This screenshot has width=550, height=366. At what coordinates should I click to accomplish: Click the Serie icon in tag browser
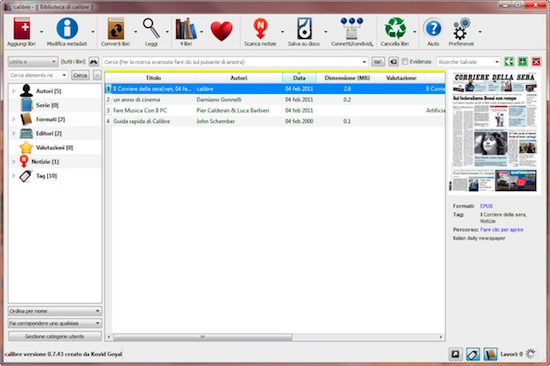tap(27, 105)
